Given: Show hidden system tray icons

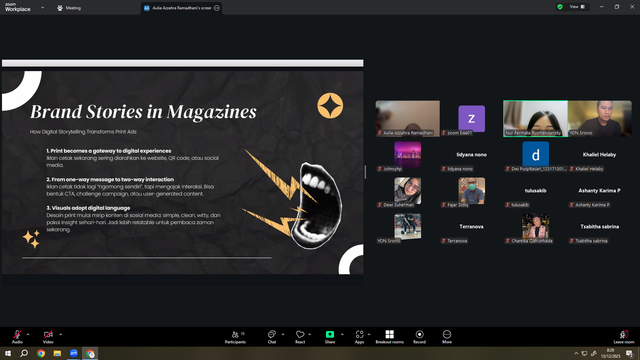Looking at the screenshot, I should tap(576, 353).
